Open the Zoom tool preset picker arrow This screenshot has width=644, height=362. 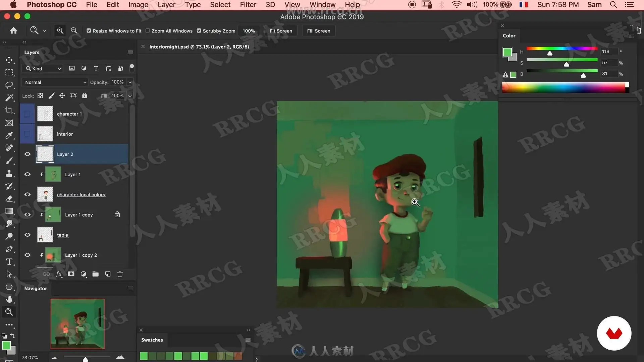(44, 31)
